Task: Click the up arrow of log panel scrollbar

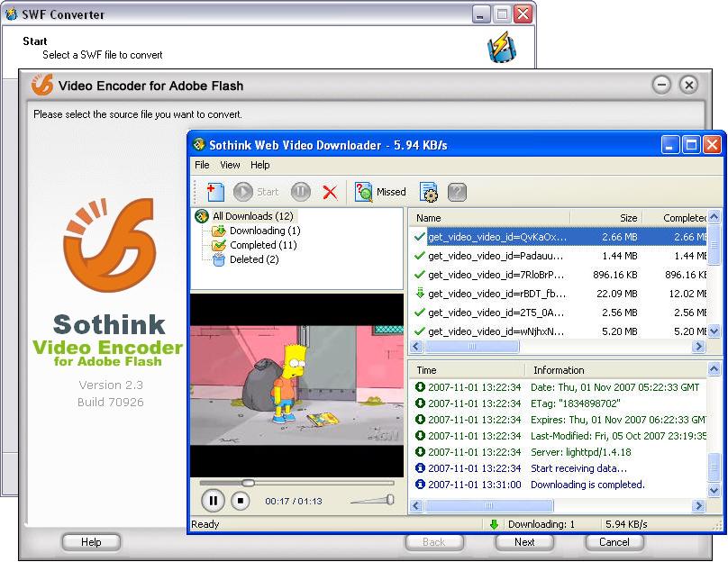Action: (x=714, y=369)
